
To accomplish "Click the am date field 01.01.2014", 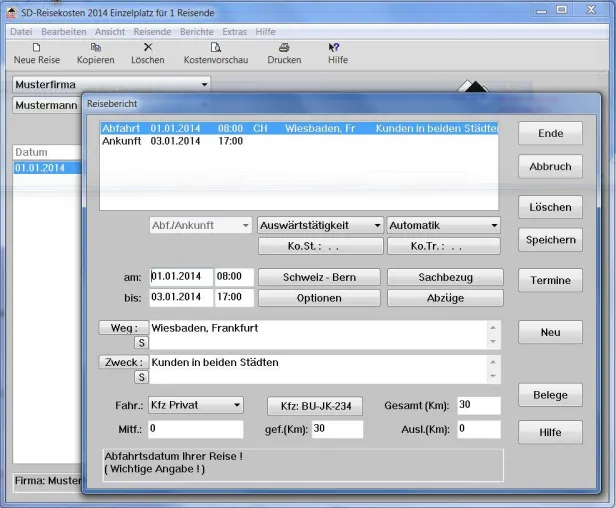I will [x=181, y=277].
